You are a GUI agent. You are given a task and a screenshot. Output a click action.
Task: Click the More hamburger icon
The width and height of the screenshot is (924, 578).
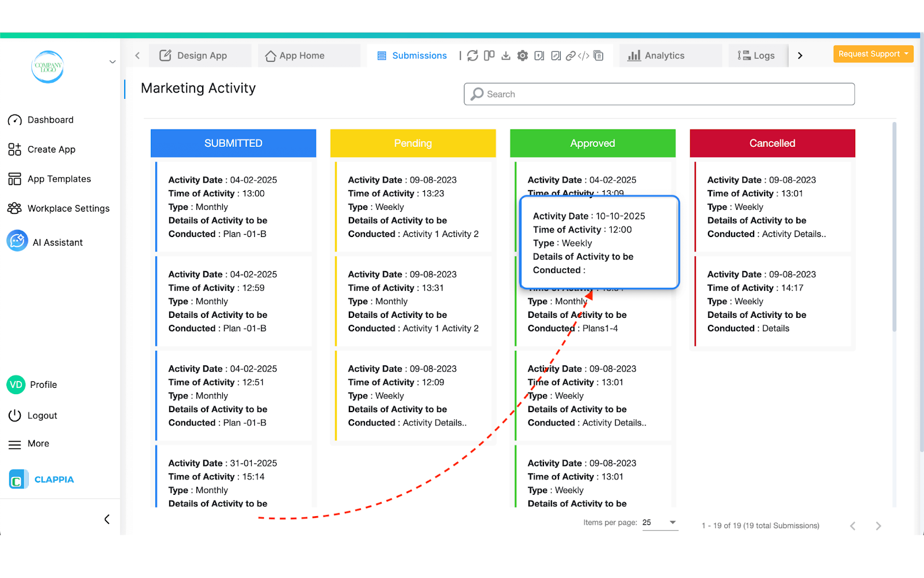coord(14,444)
